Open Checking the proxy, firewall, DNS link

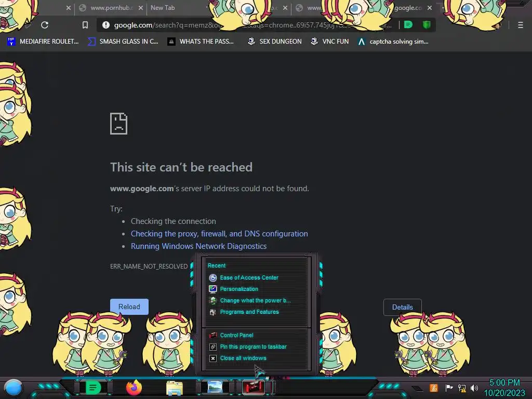pos(219,234)
